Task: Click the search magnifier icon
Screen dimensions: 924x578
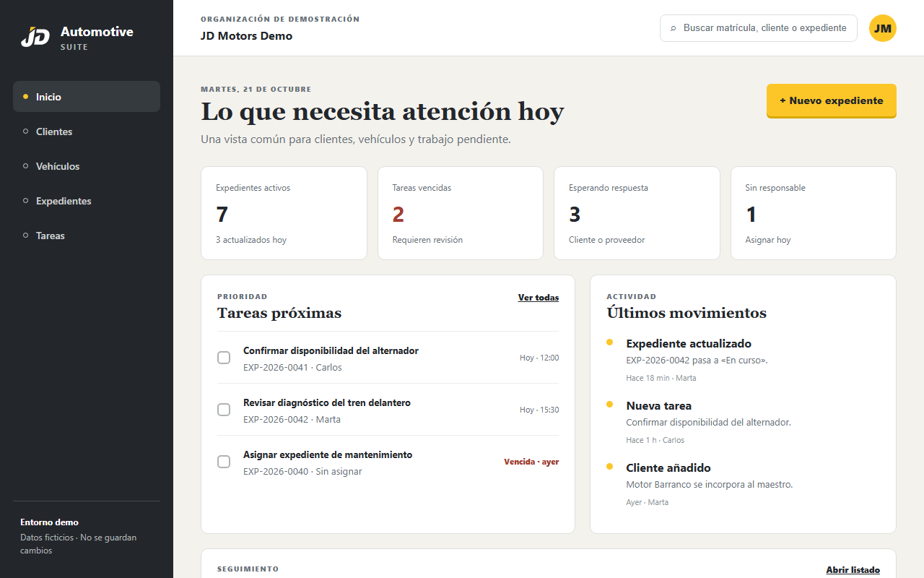Action: (x=674, y=28)
